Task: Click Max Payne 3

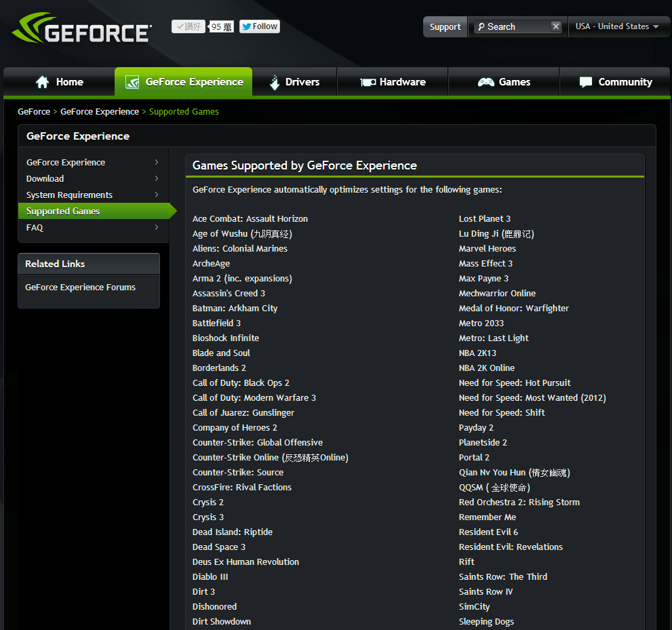Action: (483, 279)
